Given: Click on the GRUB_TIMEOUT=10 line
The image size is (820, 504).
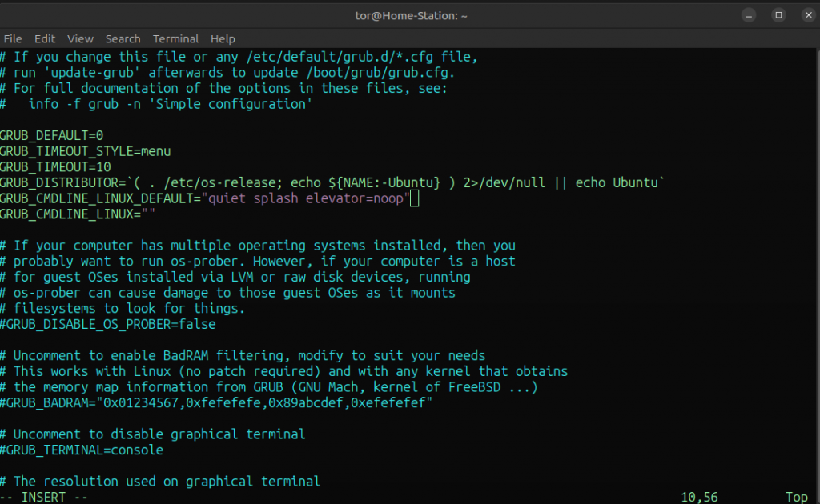Looking at the screenshot, I should coord(55,167).
